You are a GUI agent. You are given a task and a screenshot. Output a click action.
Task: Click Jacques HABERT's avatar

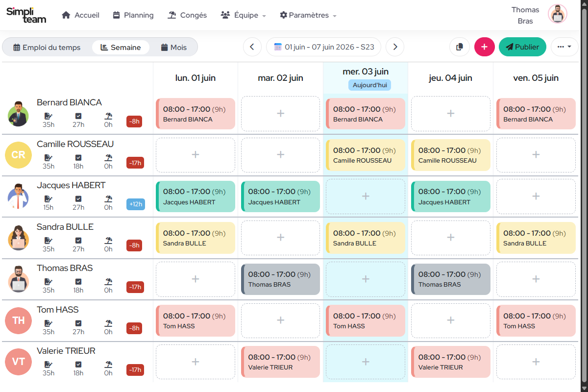(x=18, y=196)
